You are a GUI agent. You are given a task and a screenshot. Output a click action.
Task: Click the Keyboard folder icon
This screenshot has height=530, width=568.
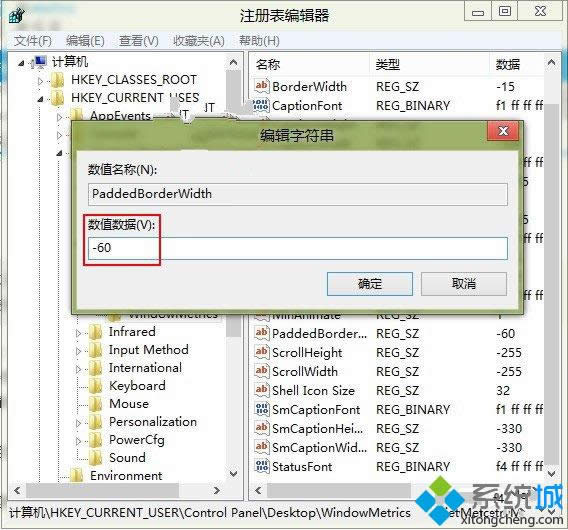click(96, 386)
